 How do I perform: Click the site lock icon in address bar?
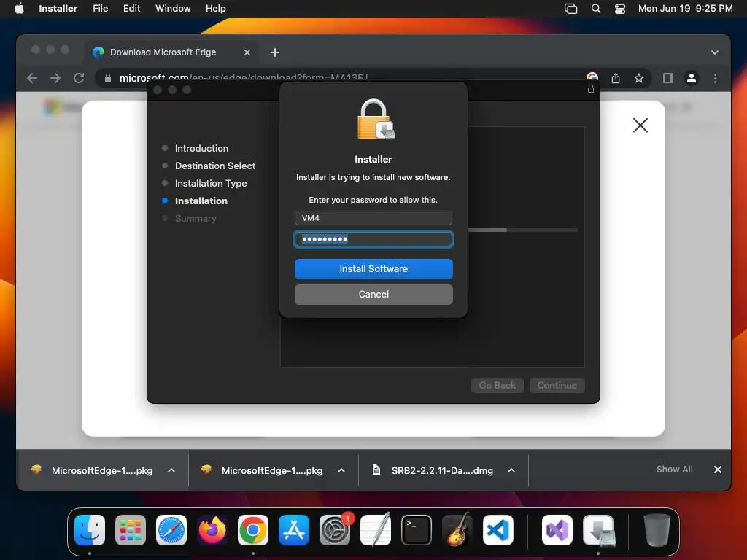coord(108,78)
